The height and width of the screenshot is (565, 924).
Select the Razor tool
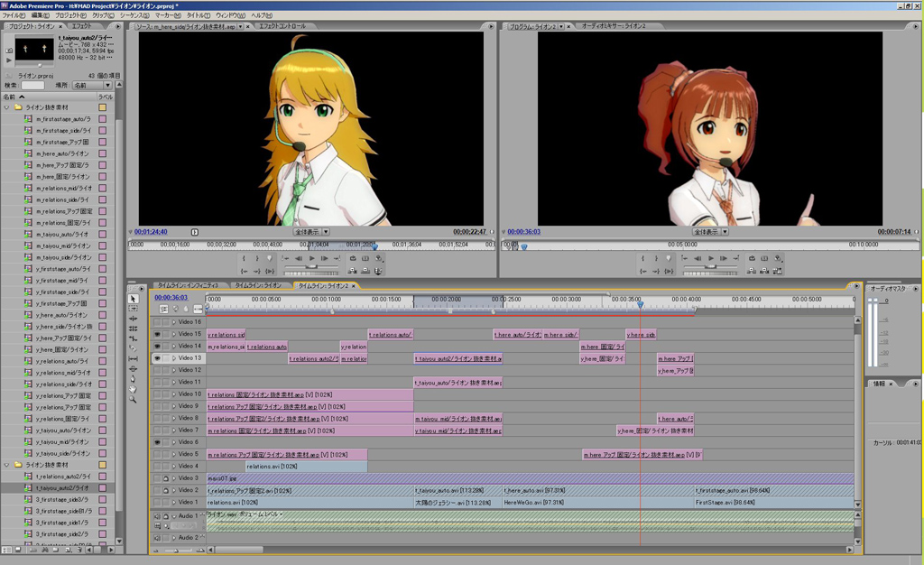click(134, 348)
